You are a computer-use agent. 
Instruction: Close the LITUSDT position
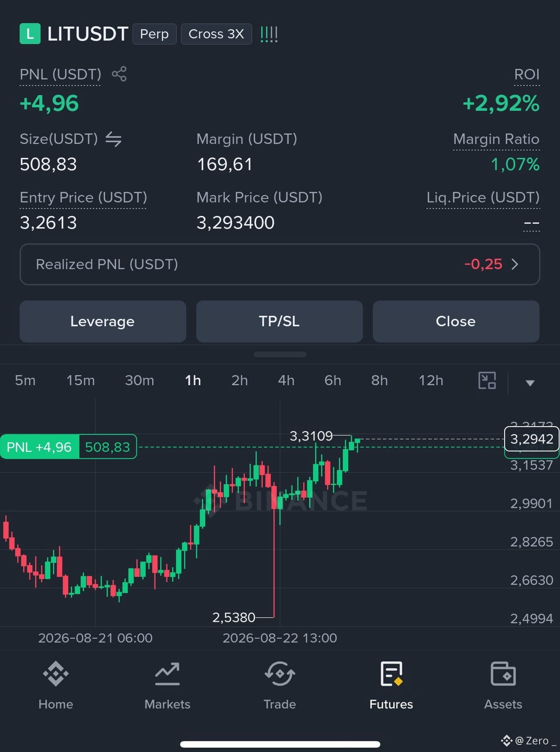456,321
